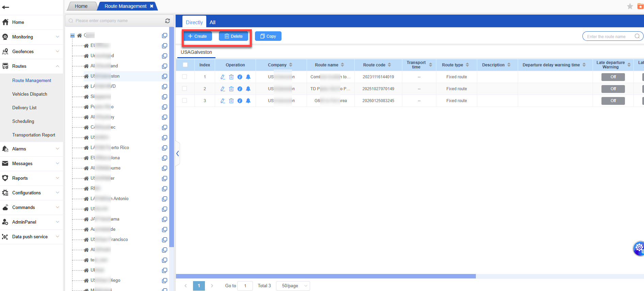Click the trash delete icon in row 2
The width and height of the screenshot is (644, 291).
tap(231, 89)
